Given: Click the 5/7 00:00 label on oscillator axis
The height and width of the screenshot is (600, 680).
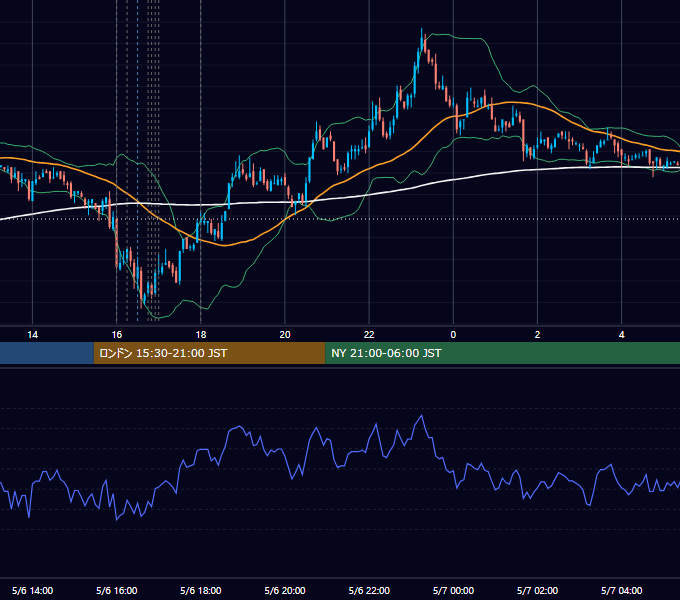Looking at the screenshot, I should (x=453, y=590).
